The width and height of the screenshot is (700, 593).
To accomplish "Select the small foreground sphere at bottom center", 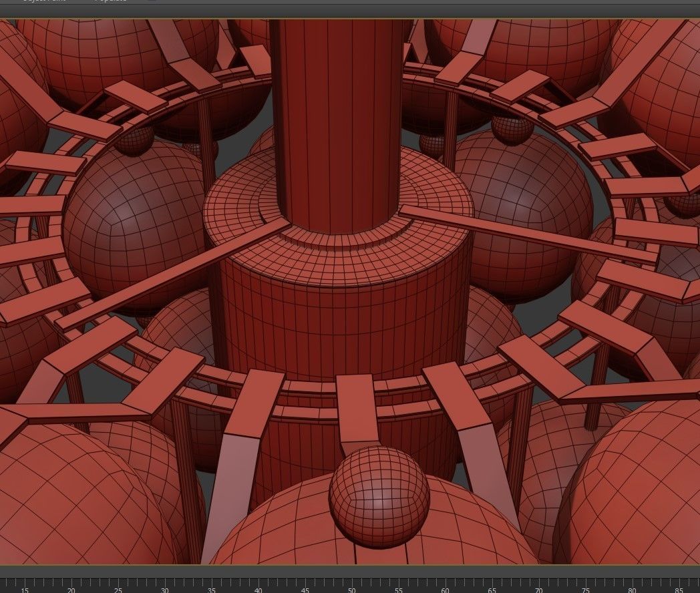I will coord(379,496).
